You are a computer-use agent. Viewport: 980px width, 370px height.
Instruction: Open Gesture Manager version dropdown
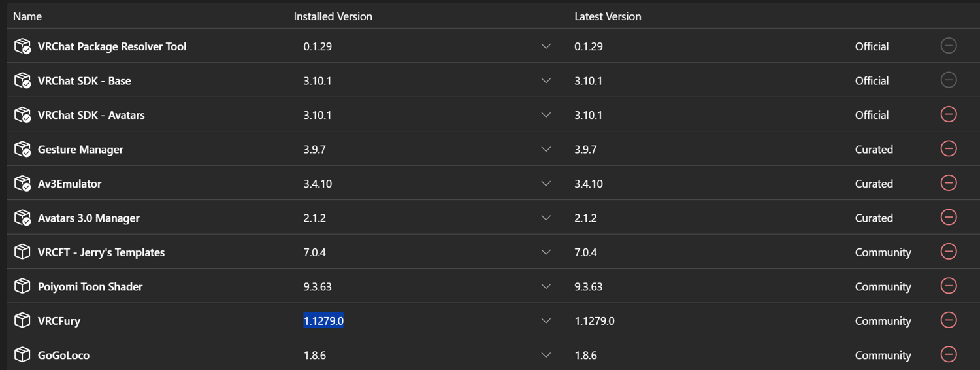[x=546, y=149]
